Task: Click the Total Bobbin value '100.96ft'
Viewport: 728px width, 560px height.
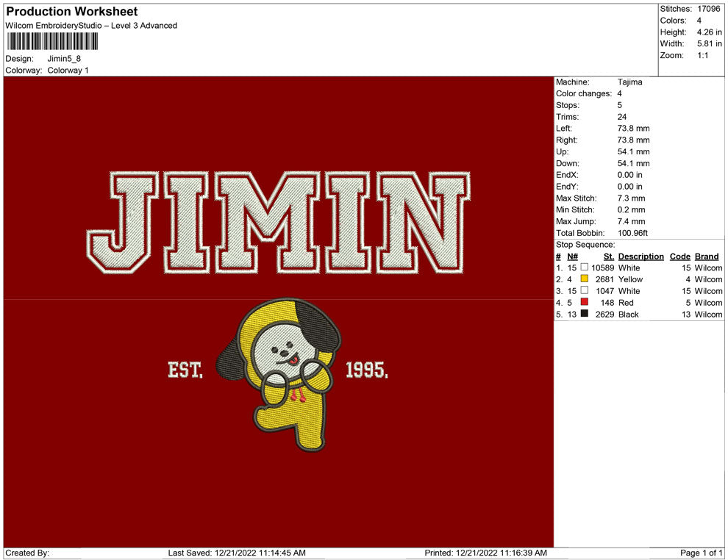Action: 633,233
